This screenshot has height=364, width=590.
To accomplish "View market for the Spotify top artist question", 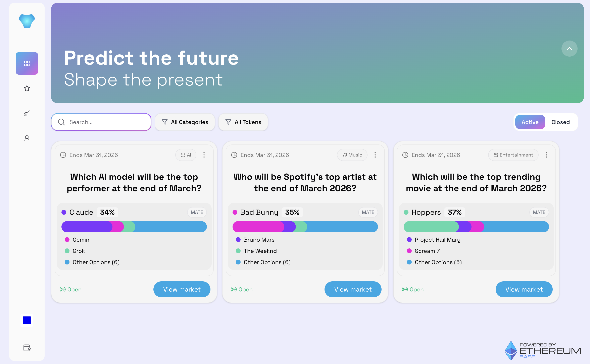I will click(353, 289).
